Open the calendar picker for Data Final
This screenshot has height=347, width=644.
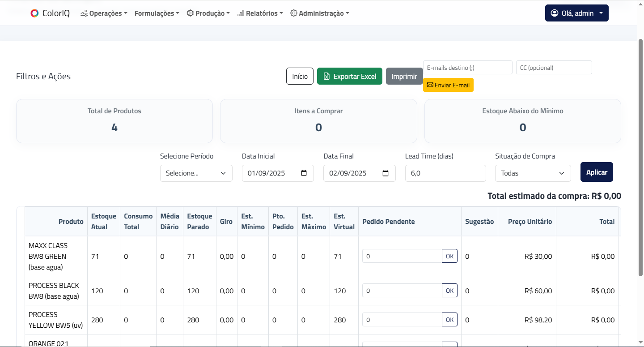[386, 173]
